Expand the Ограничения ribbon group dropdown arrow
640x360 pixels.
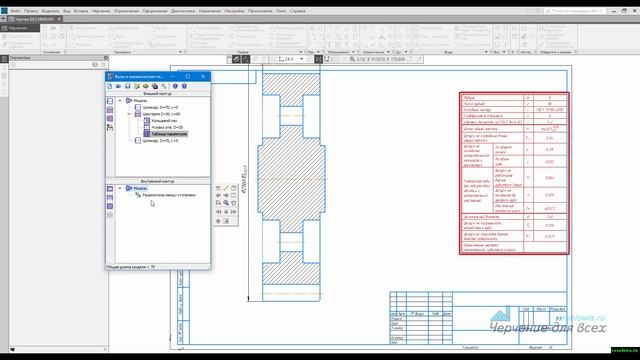point(388,52)
